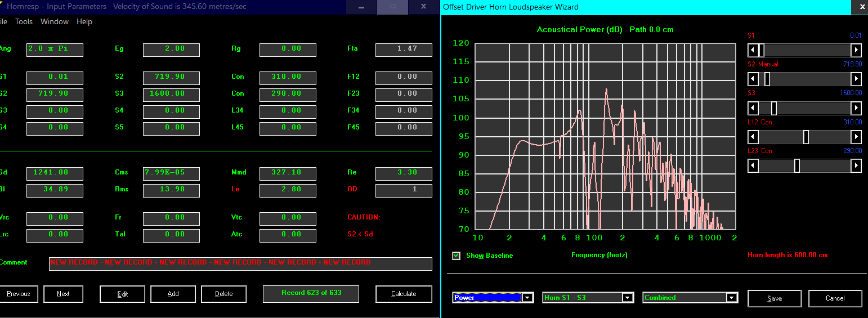Screen dimensions: 868x318
Task: Minimize the Hornresp Input Parameters window
Action: pyautogui.click(x=361, y=7)
